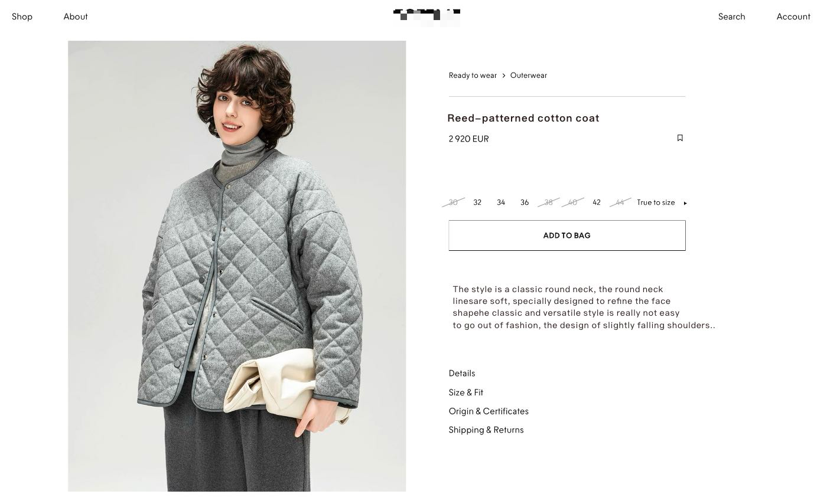
Task: Choose size 42
Action: click(x=597, y=202)
